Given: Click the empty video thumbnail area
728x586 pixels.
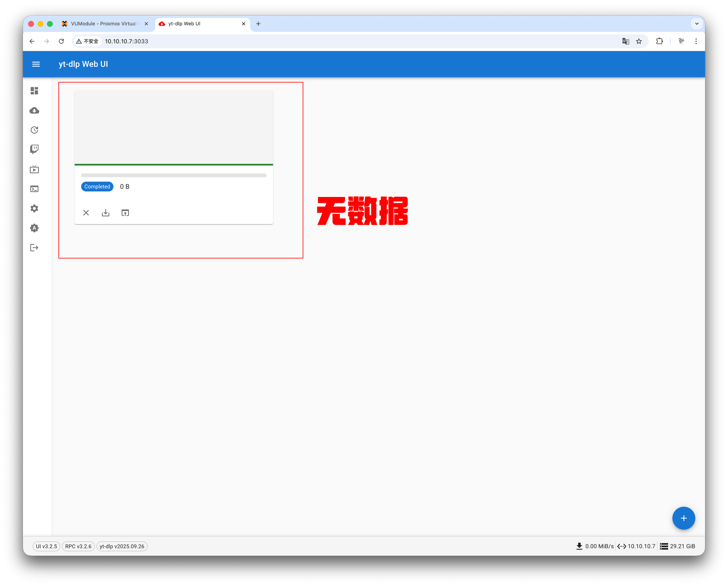Looking at the screenshot, I should coord(174,127).
